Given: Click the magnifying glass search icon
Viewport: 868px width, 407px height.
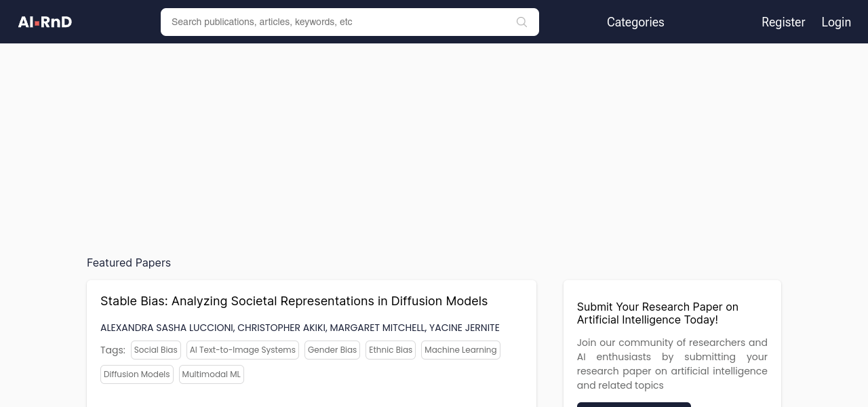Looking at the screenshot, I should (x=521, y=22).
